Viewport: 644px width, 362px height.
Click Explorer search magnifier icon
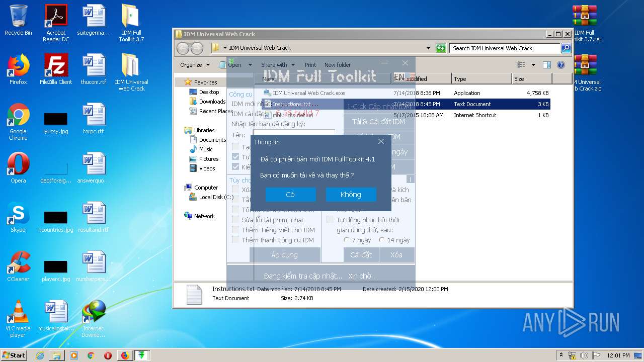[x=566, y=48]
